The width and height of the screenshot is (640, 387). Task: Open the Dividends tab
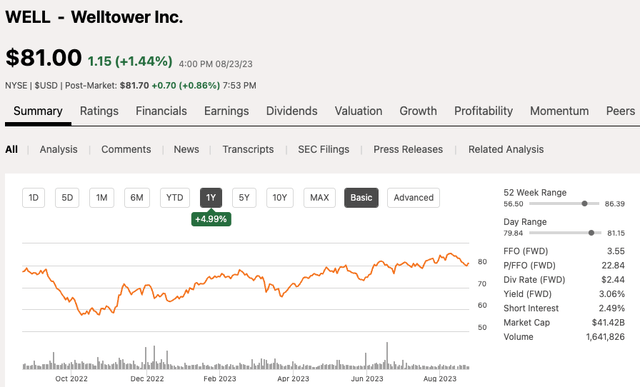click(292, 111)
